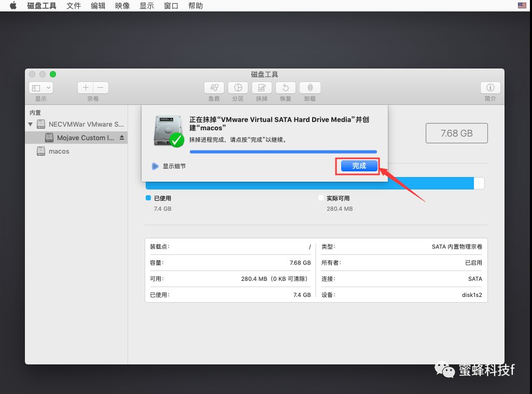Collapse the NECVMWar VMware drive tree
The height and width of the screenshot is (394, 532).
(31, 125)
